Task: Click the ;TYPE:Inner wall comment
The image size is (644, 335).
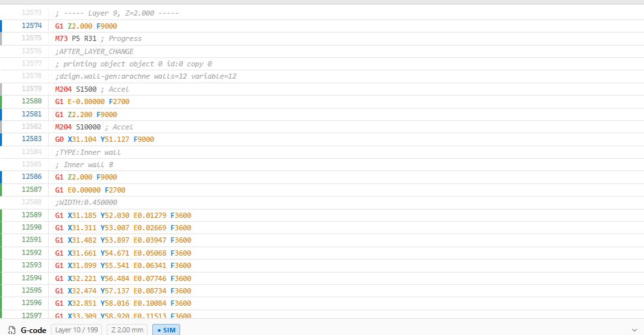Action: [88, 152]
